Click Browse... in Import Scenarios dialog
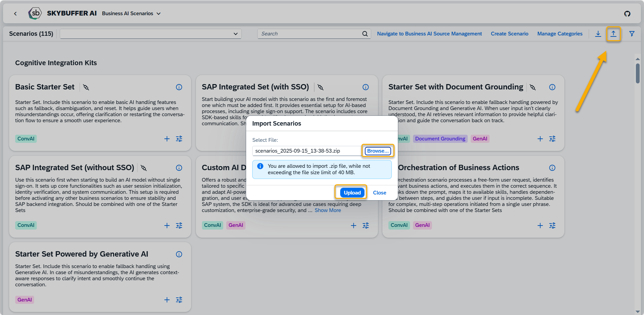Screen dimensions: 644x315 378,151
